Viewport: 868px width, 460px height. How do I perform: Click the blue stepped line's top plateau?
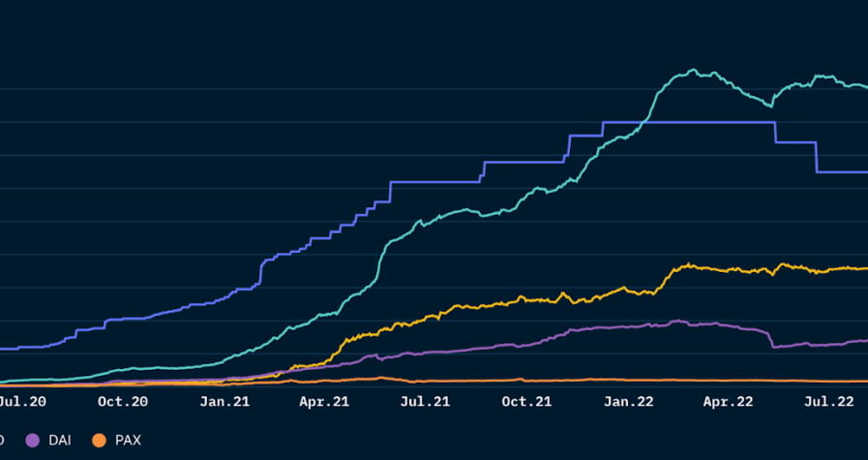pos(687,122)
